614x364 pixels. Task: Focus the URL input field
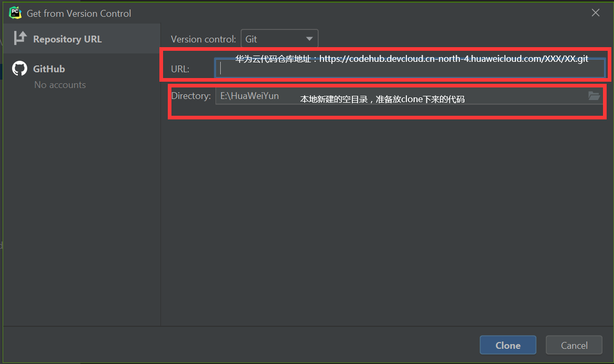point(410,69)
